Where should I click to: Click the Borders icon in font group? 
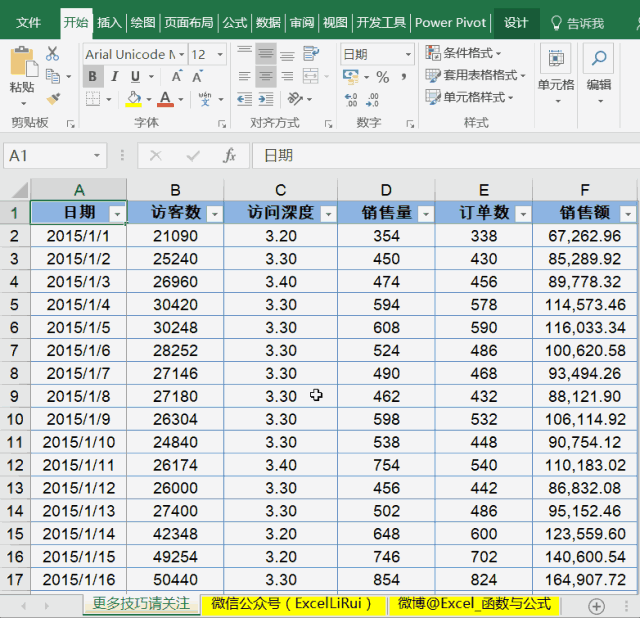[x=93, y=99]
